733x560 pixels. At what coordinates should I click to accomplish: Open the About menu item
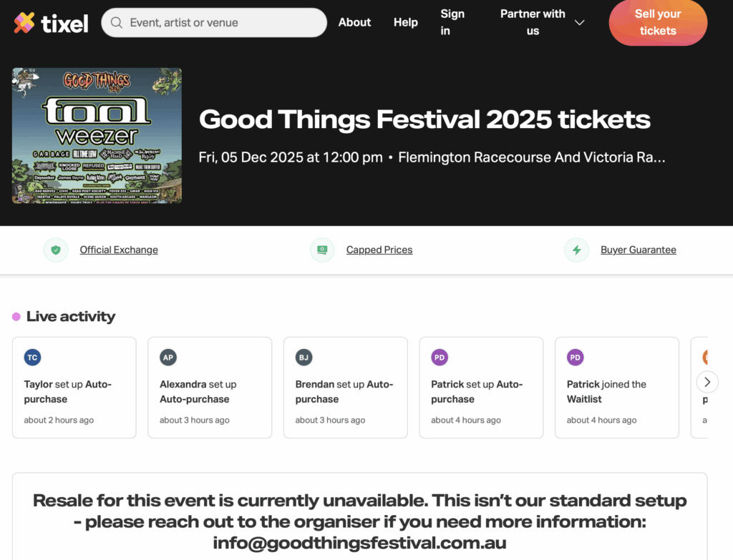354,22
